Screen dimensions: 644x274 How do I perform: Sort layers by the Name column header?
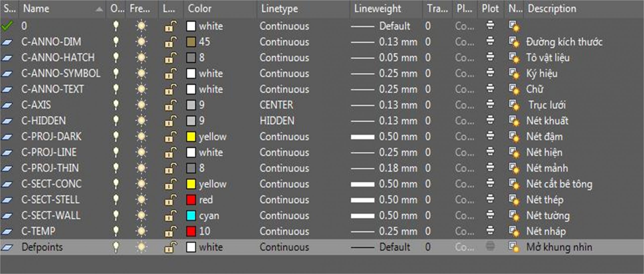(36, 9)
